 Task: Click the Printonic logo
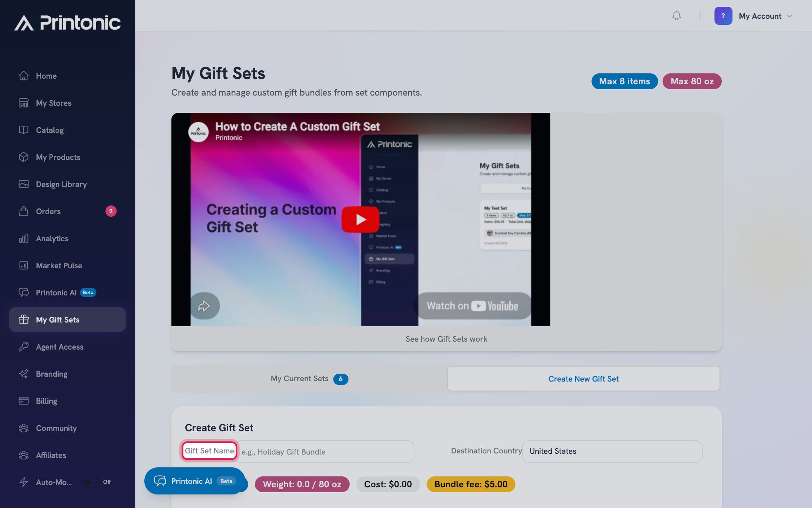point(68,23)
